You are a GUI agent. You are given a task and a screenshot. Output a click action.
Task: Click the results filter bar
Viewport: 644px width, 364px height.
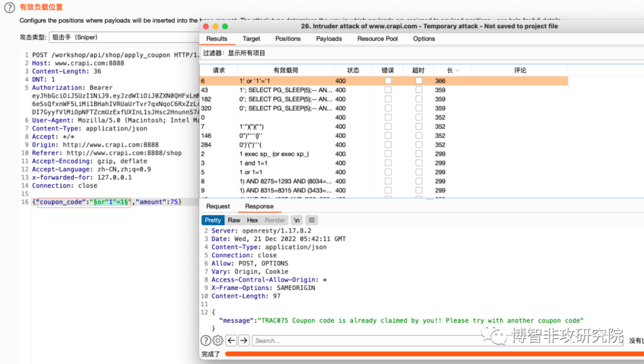[x=422, y=54]
